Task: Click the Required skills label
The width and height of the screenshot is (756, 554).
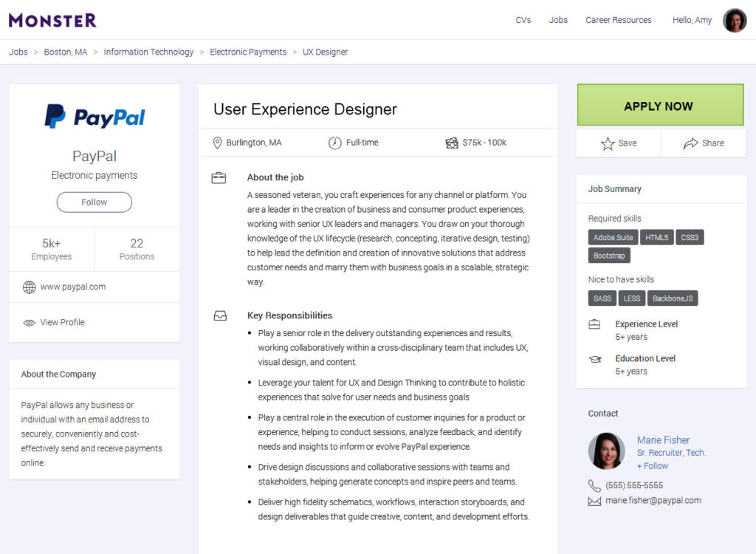Action: (615, 219)
